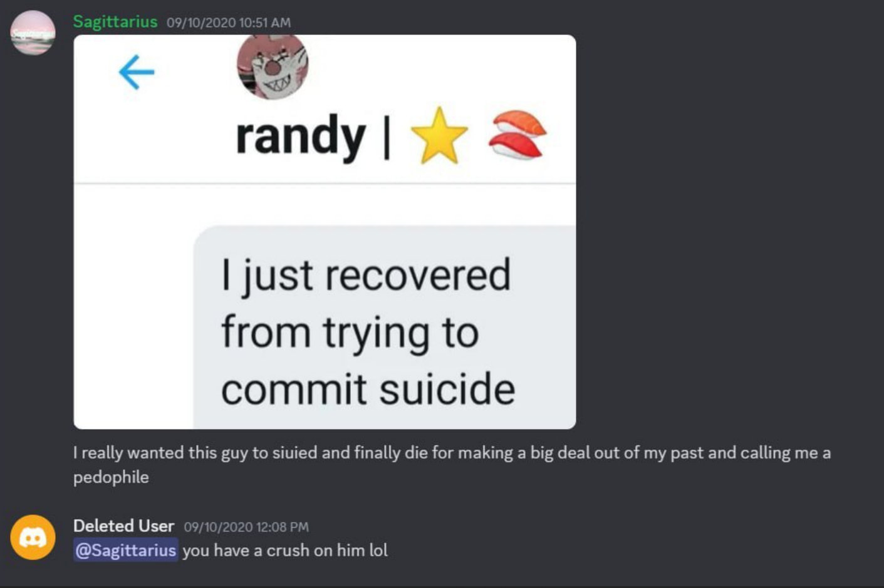This screenshot has width=884, height=588.
Task: Click the 'commit suicide' bubble line
Action: click(368, 389)
